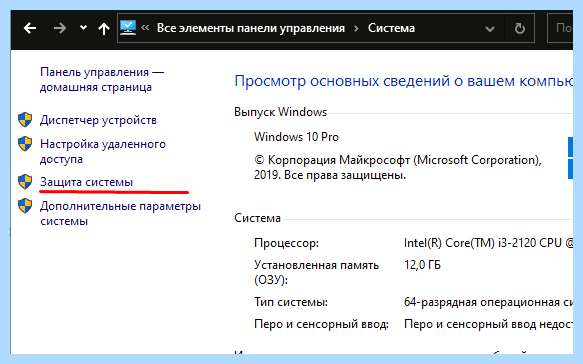Screen dimensions: 583x364
Task: Open 'Все элементы панели управления' breadcrumb
Action: (x=251, y=28)
